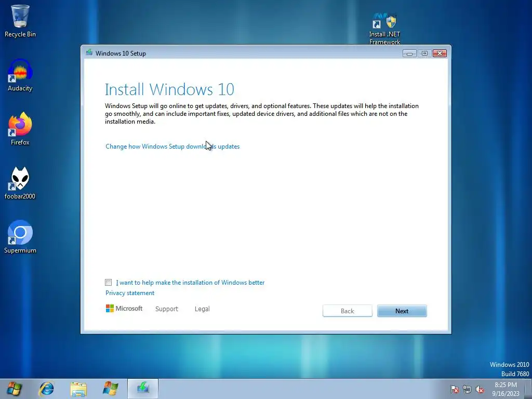Close the Windows 10 Setup window
This screenshot has width=532, height=399.
[x=440, y=54]
